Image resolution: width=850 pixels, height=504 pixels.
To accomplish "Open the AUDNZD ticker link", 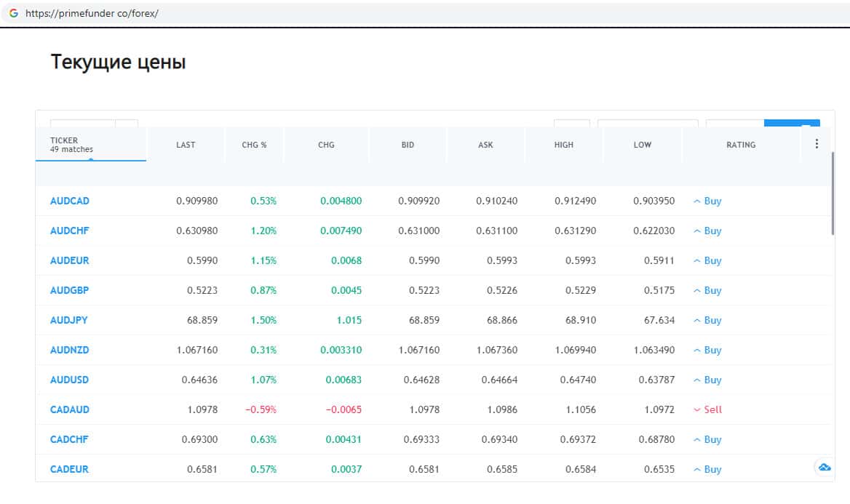I will 70,350.
